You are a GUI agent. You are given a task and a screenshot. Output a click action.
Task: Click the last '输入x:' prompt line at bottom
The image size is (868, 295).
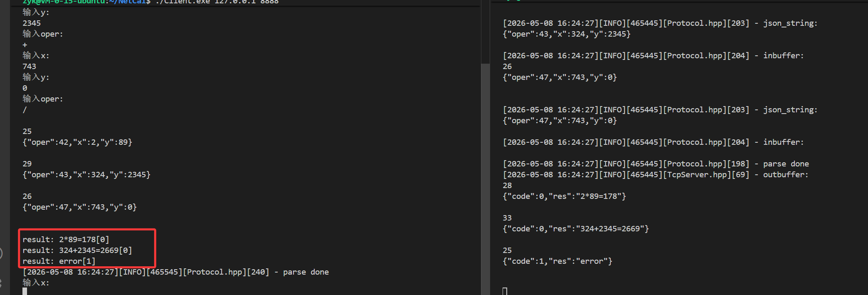click(x=36, y=283)
